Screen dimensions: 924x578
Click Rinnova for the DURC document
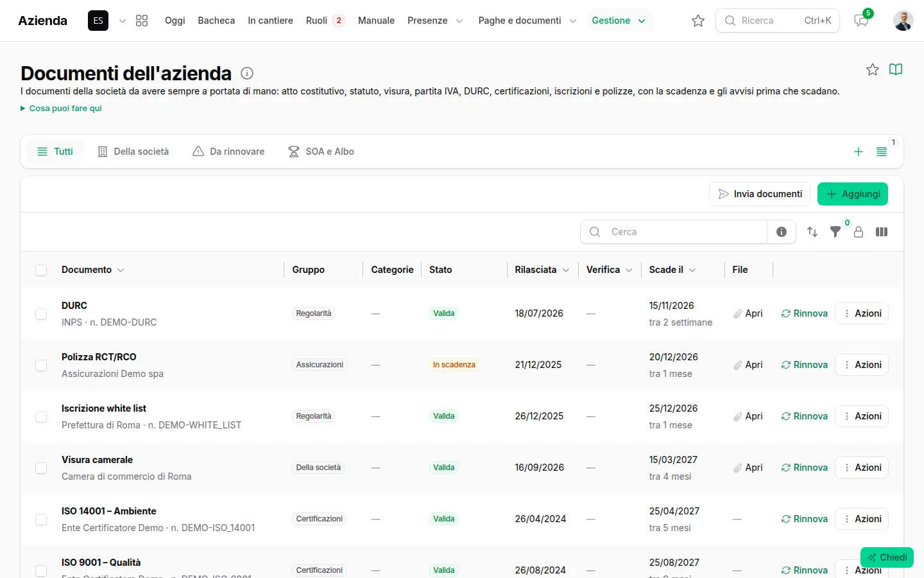coord(805,313)
